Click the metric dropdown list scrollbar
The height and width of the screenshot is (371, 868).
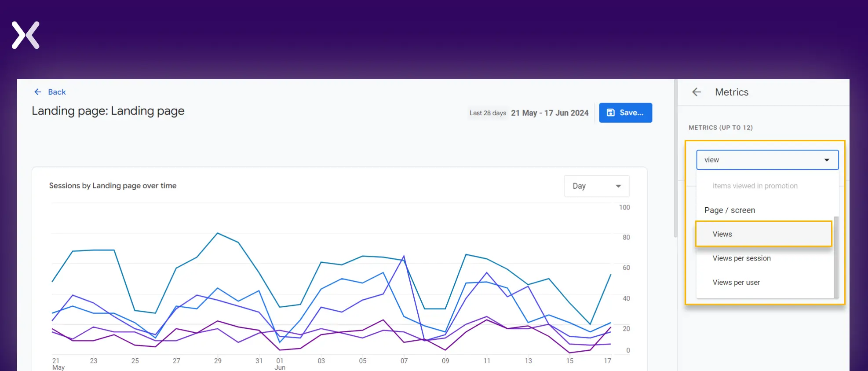click(836, 257)
